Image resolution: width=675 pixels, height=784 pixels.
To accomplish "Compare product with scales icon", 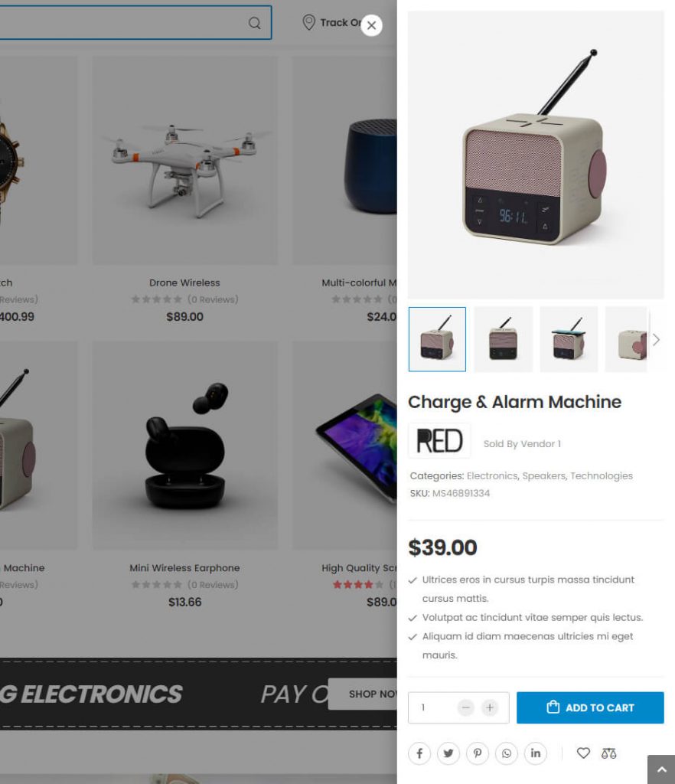I will [x=608, y=753].
